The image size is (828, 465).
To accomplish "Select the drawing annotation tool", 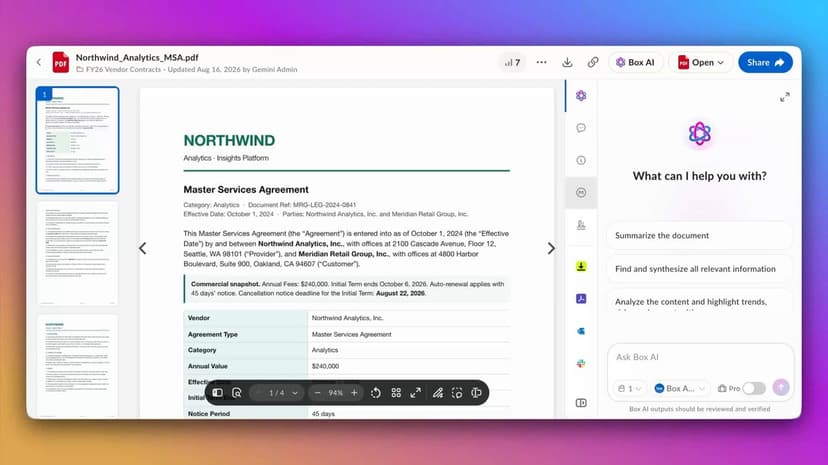I will [x=438, y=393].
